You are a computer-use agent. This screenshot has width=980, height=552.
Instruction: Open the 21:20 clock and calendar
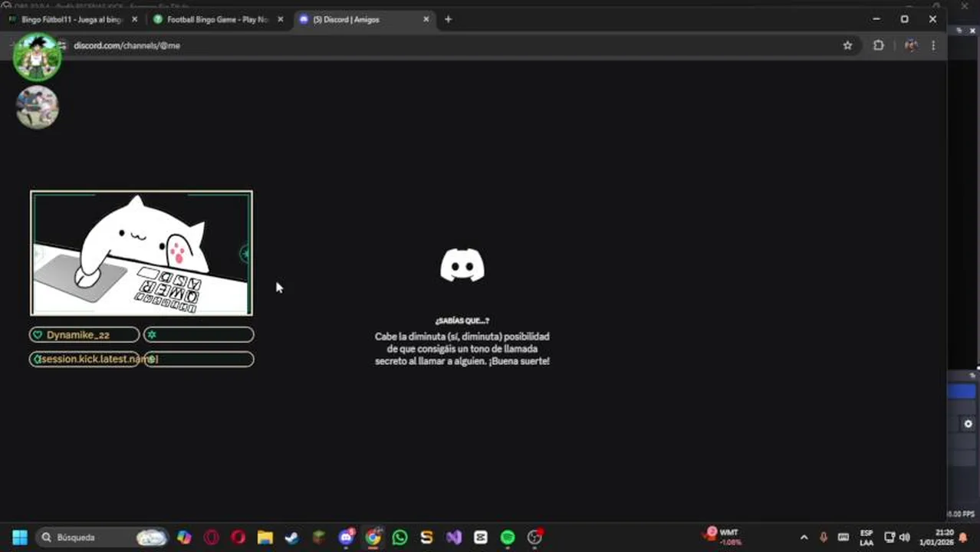(x=936, y=537)
